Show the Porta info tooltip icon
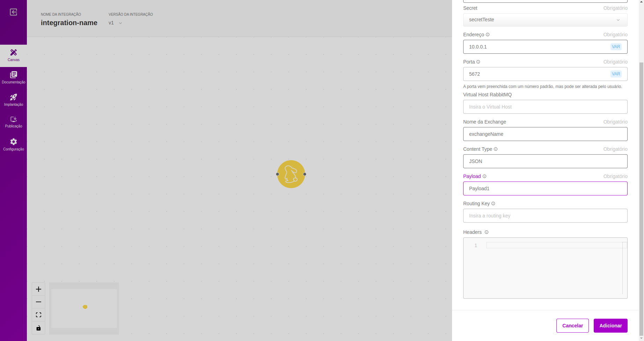The width and height of the screenshot is (644, 341). coord(478,62)
